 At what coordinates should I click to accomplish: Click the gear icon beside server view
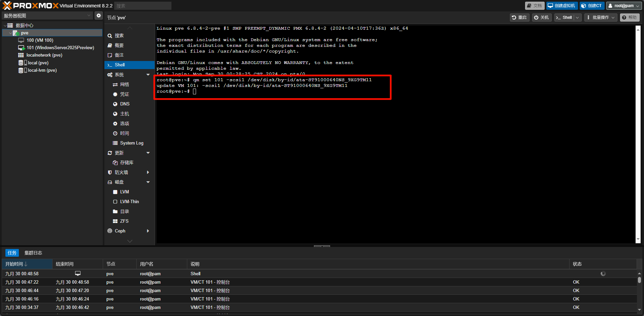pos(98,15)
